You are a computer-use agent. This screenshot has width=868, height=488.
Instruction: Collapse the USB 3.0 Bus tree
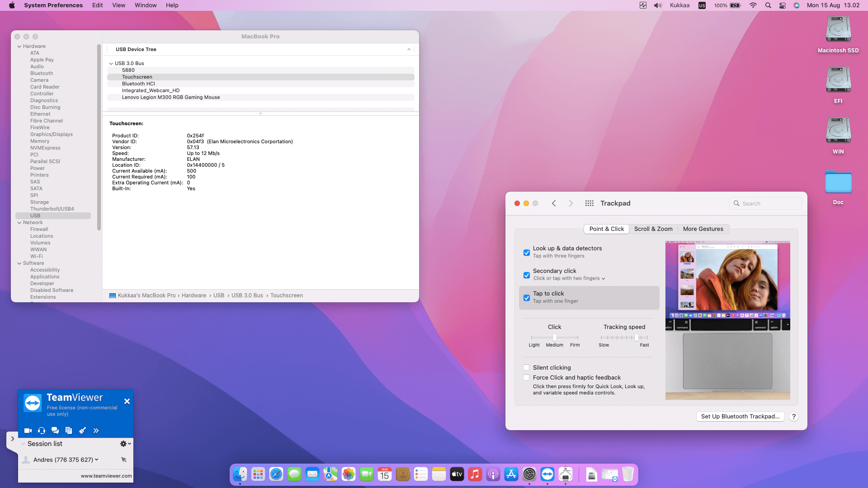[x=111, y=63]
